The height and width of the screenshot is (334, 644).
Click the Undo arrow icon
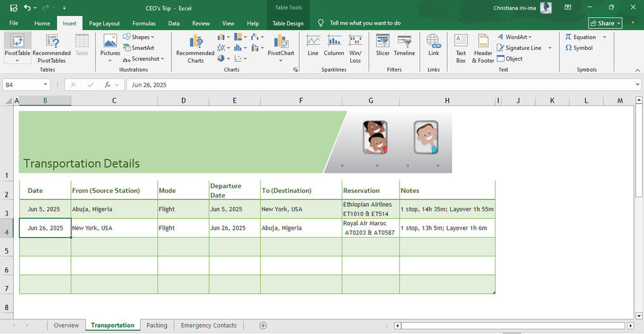point(27,8)
